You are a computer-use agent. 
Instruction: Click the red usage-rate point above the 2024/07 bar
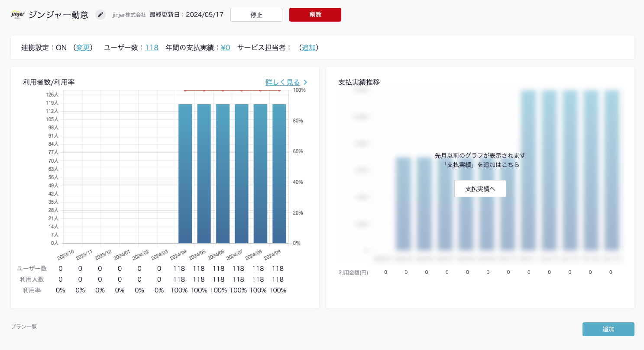pos(242,90)
